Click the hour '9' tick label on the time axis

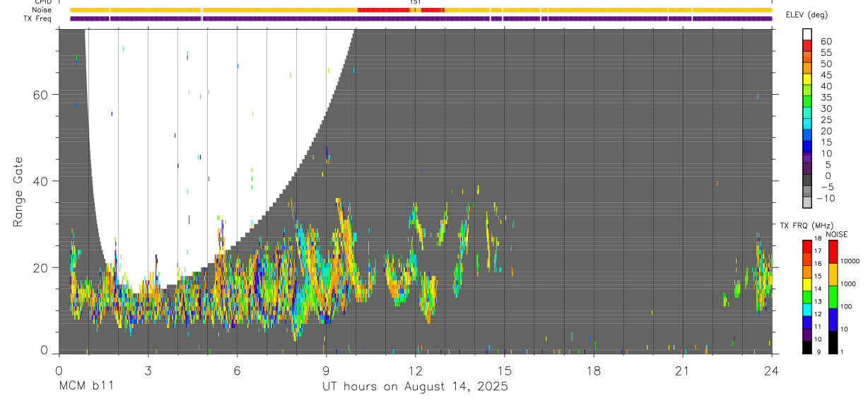pyautogui.click(x=326, y=371)
